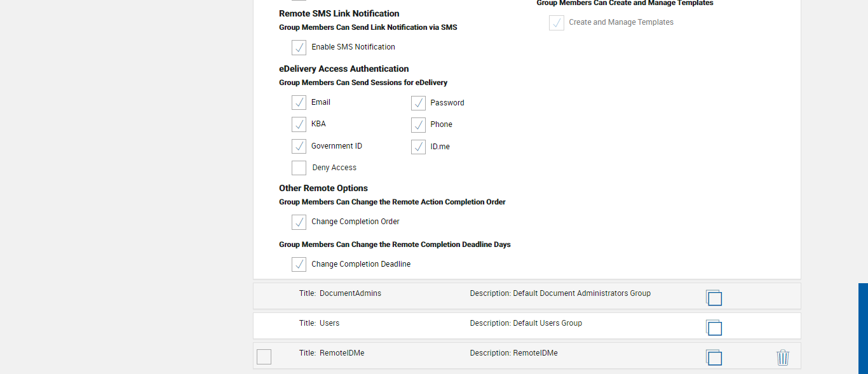Copy the RemoteIDMe group

714,357
